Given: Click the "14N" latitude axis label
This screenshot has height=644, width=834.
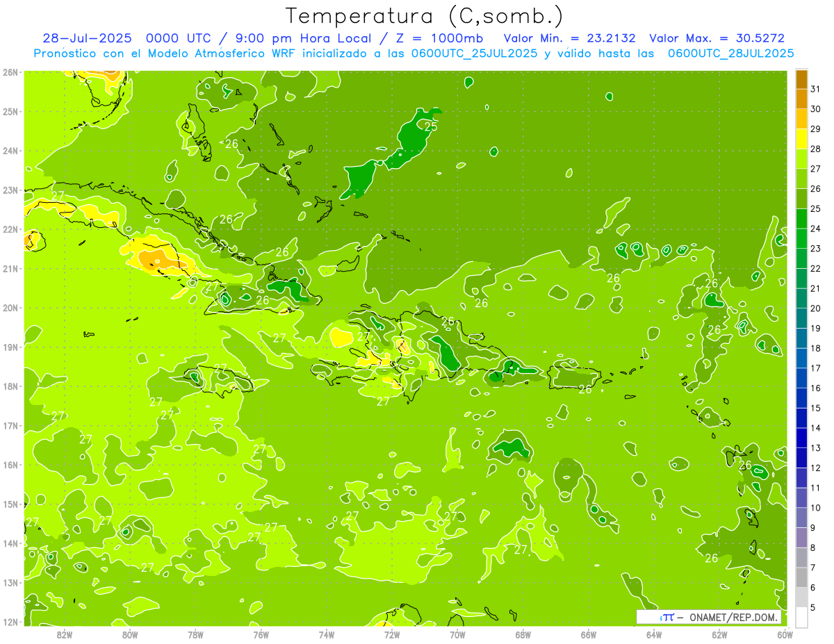Looking at the screenshot, I should tap(10, 543).
